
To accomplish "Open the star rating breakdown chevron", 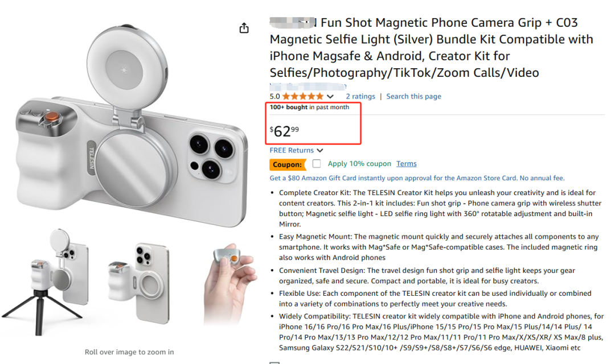I will [330, 96].
